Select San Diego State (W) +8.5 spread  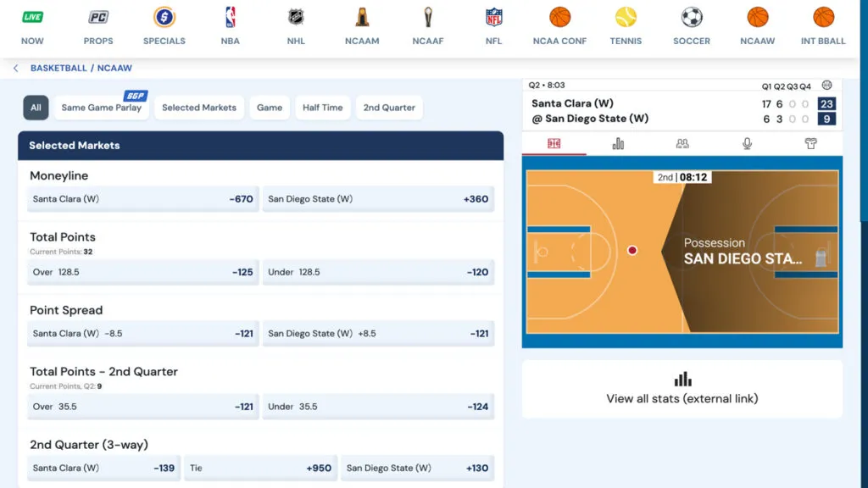tap(378, 334)
